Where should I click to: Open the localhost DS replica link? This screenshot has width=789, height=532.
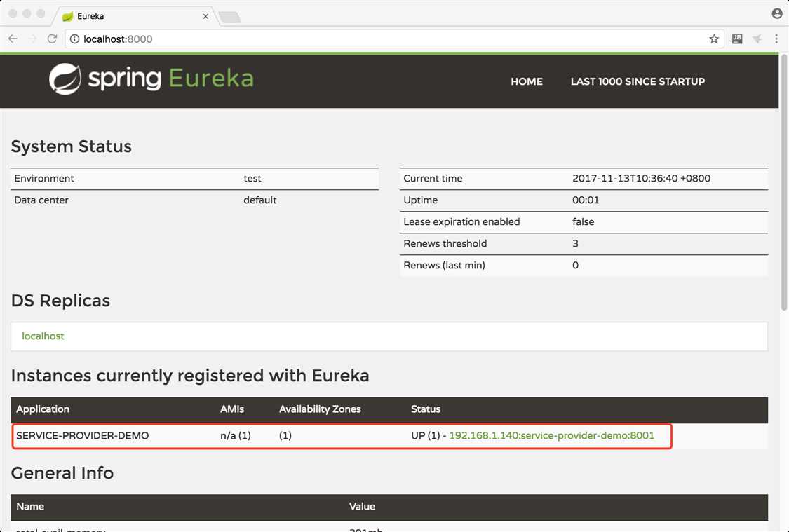[43, 336]
